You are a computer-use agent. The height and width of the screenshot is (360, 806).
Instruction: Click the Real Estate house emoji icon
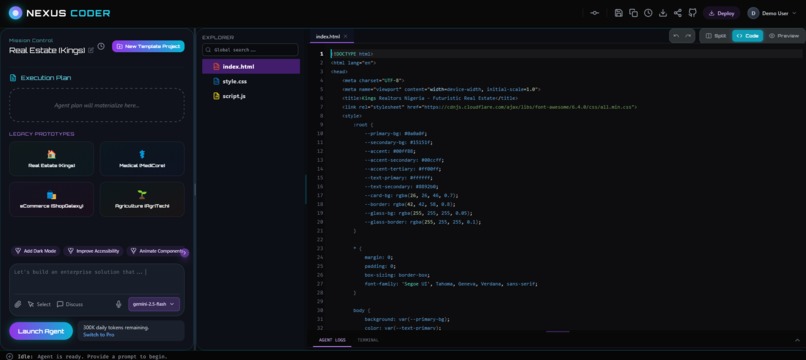(51, 154)
